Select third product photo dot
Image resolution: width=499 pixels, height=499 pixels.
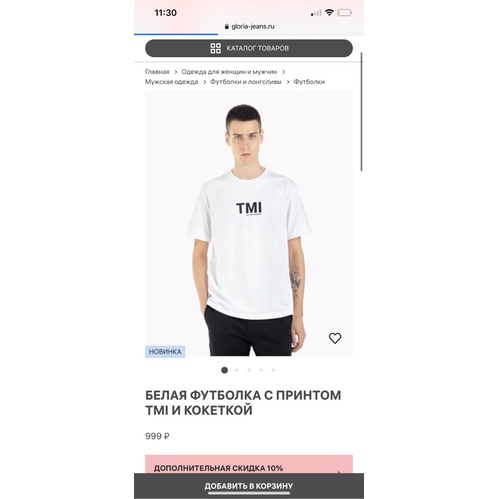pos(249,370)
